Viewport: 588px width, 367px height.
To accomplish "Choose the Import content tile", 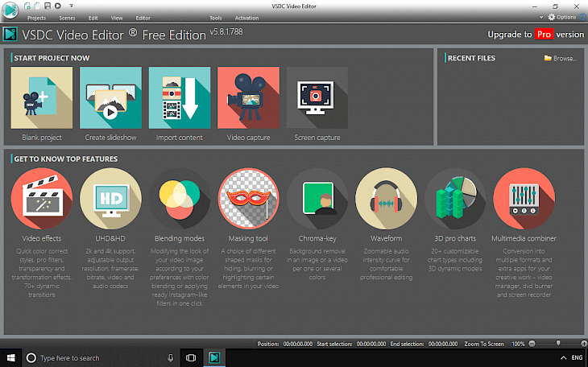I will pos(180,98).
